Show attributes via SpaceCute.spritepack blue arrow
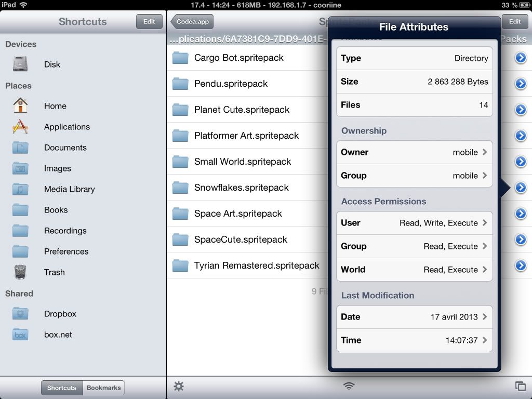Image resolution: width=532 pixels, height=399 pixels. [521, 239]
